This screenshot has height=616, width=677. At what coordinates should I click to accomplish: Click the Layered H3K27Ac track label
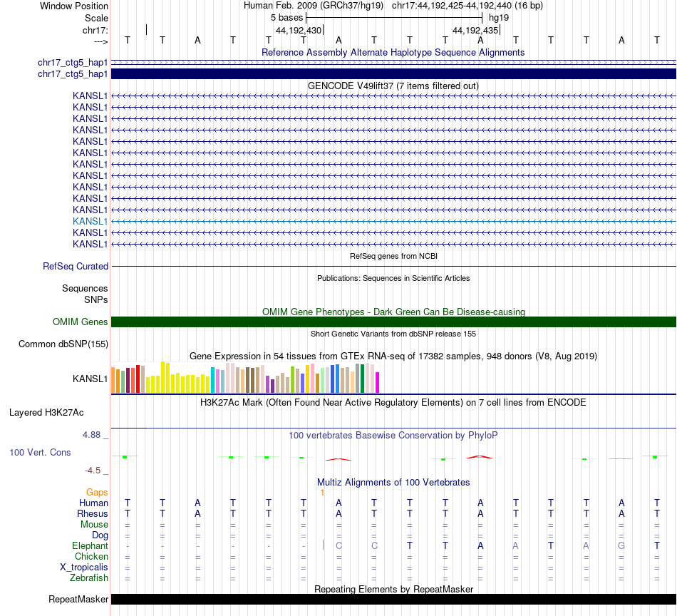(46, 413)
